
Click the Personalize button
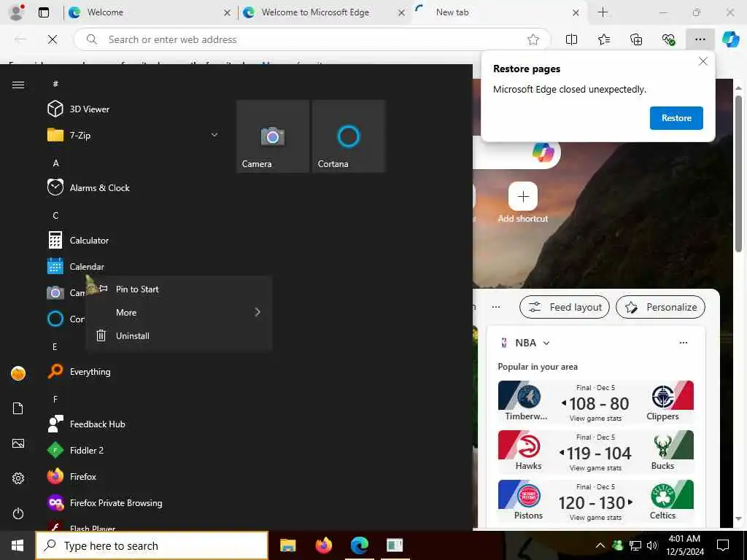660,307
